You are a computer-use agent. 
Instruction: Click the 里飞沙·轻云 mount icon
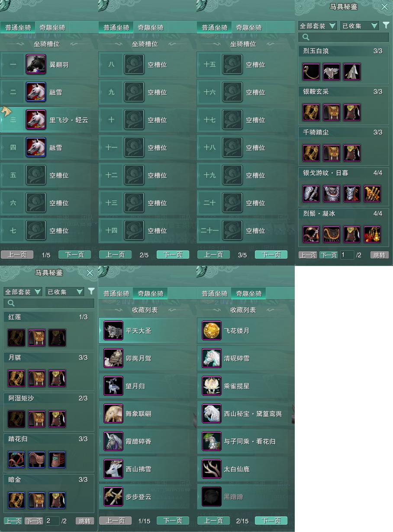[36, 120]
